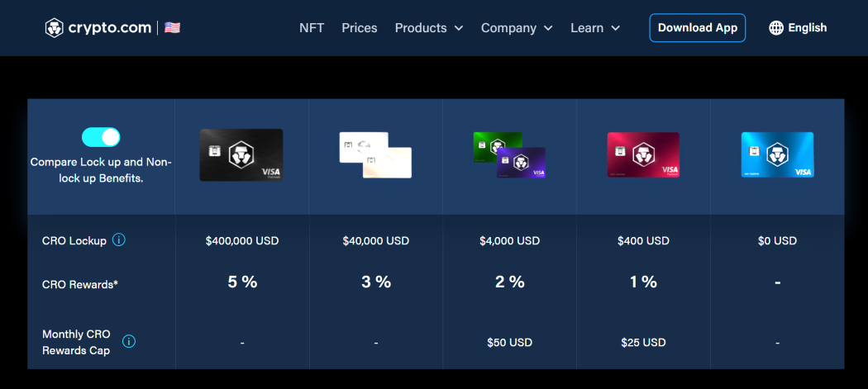868x389 pixels.
Task: Click the 5 % CRO rewards value
Action: (242, 282)
